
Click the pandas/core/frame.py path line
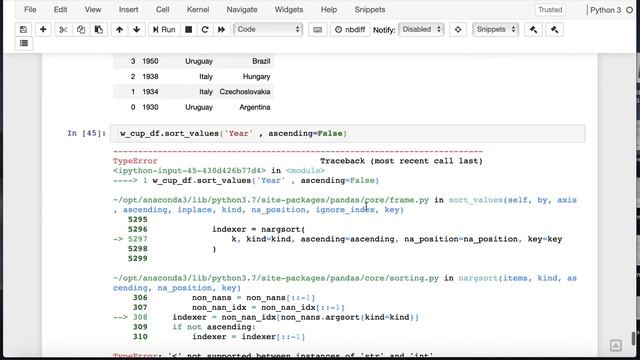[271, 200]
